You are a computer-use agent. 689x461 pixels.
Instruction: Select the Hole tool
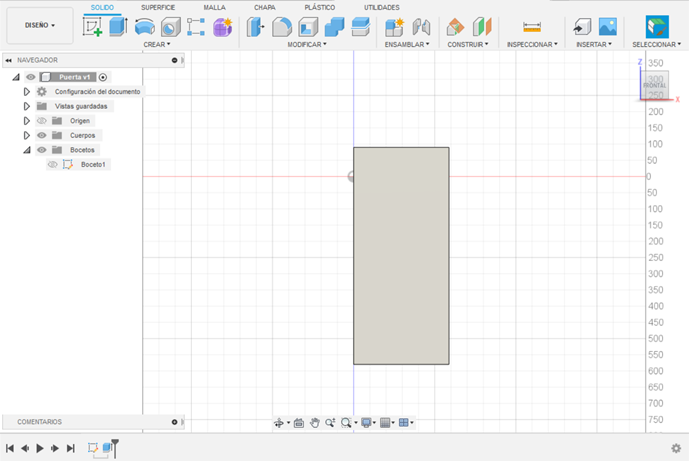[x=170, y=27]
